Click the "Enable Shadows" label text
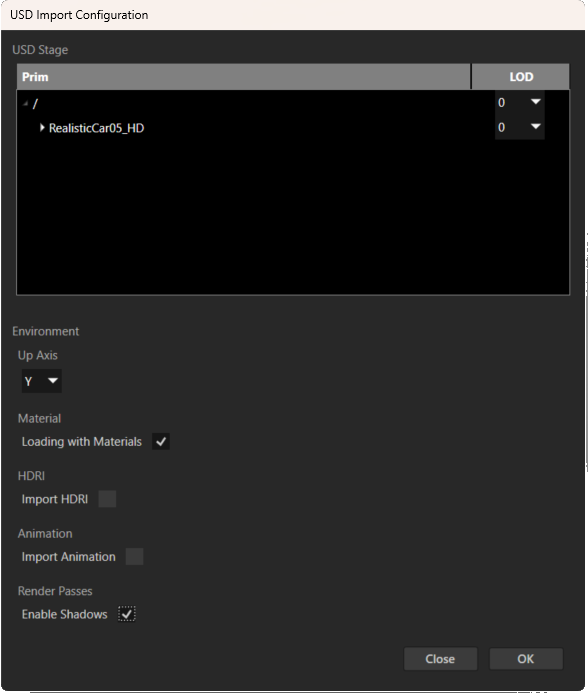This screenshot has width=588, height=693. point(65,614)
